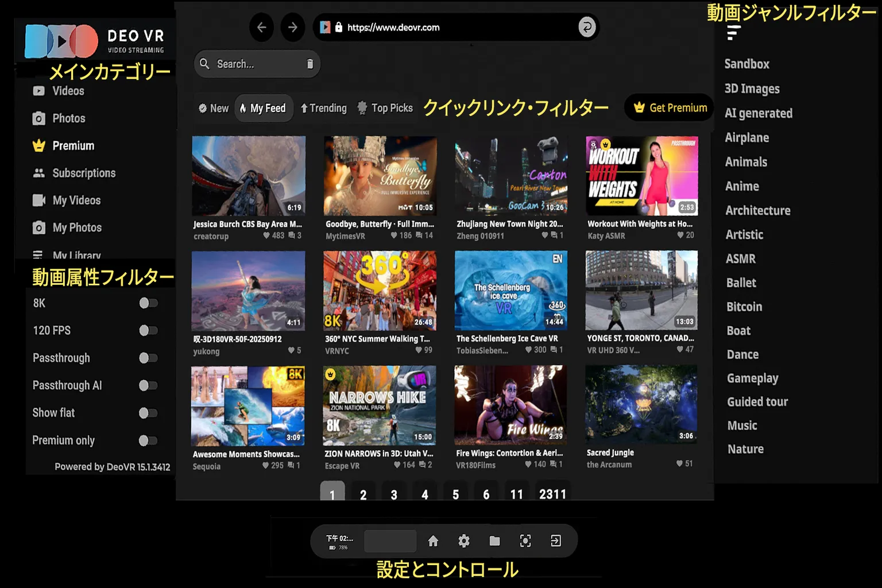The image size is (882, 588).
Task: Jump to page 2311 in pagination
Action: click(552, 493)
